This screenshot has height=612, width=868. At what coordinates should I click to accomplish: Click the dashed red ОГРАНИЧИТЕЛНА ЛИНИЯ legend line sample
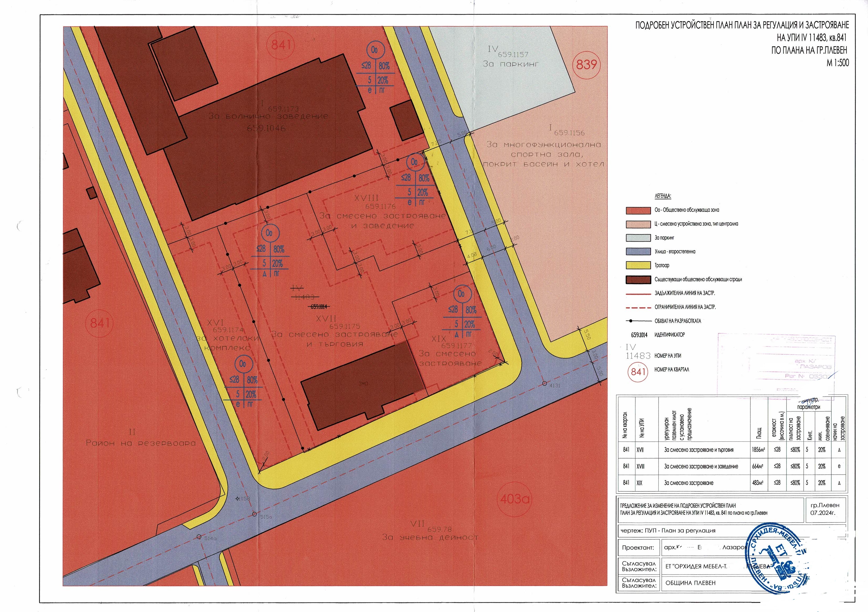click(x=638, y=308)
